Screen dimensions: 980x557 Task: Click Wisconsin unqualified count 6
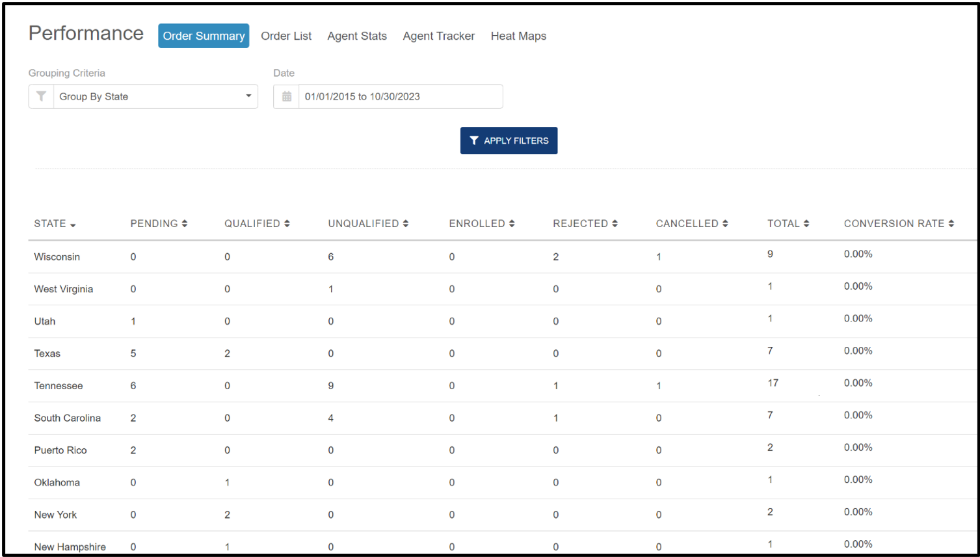pyautogui.click(x=331, y=256)
